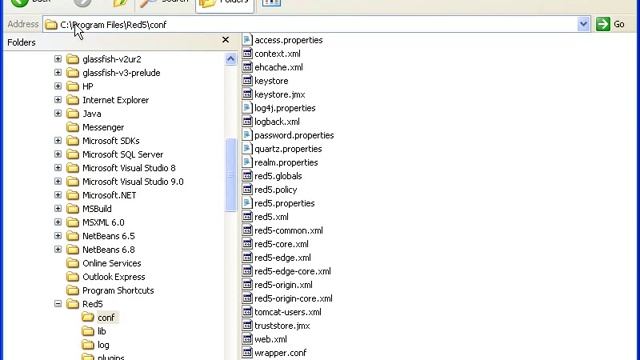
Task: Select the red5.properties file icon
Action: [247, 203]
